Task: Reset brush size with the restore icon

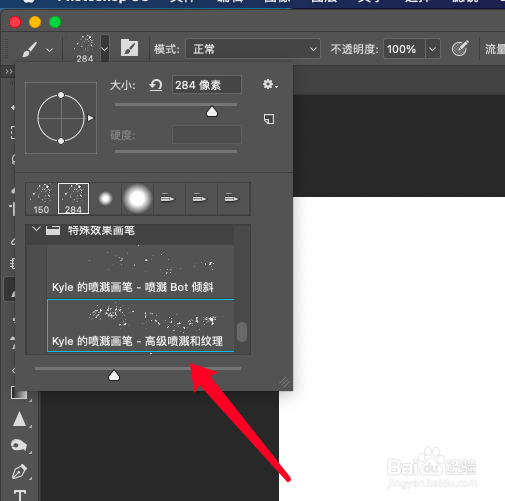Action: (155, 85)
